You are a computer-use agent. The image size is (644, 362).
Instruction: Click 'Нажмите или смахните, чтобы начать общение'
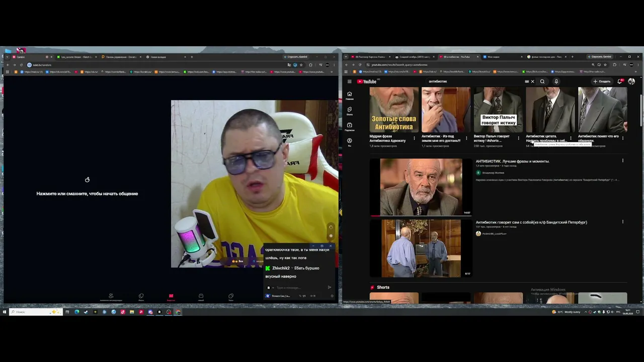click(x=87, y=194)
